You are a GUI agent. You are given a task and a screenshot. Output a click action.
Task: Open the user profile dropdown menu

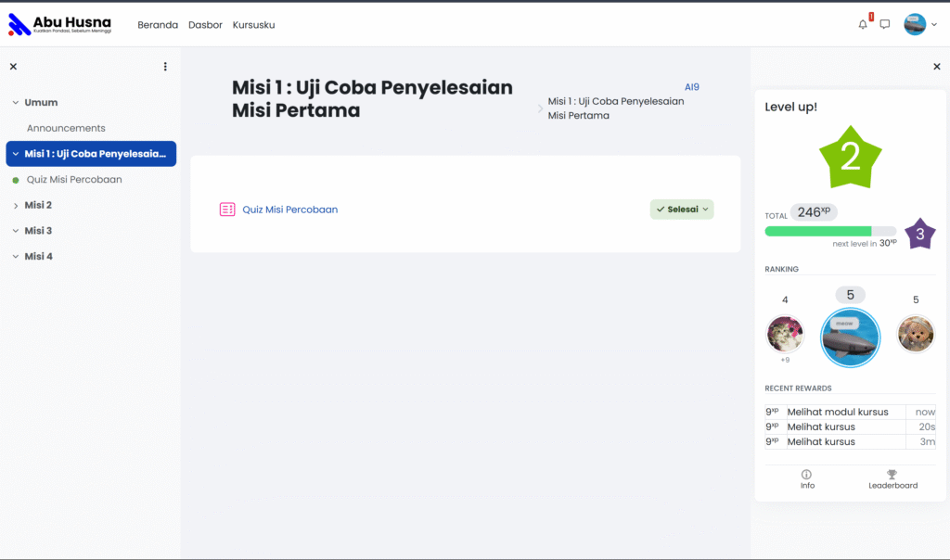[x=921, y=25]
